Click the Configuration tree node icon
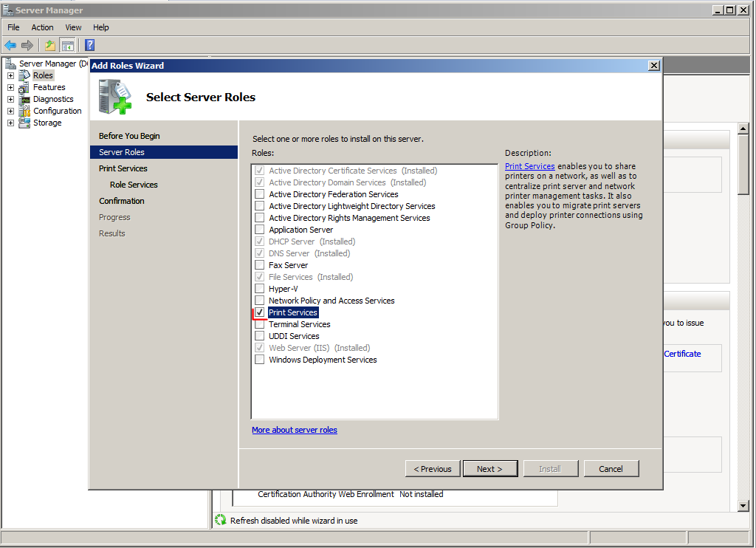The height and width of the screenshot is (548, 756). [24, 111]
